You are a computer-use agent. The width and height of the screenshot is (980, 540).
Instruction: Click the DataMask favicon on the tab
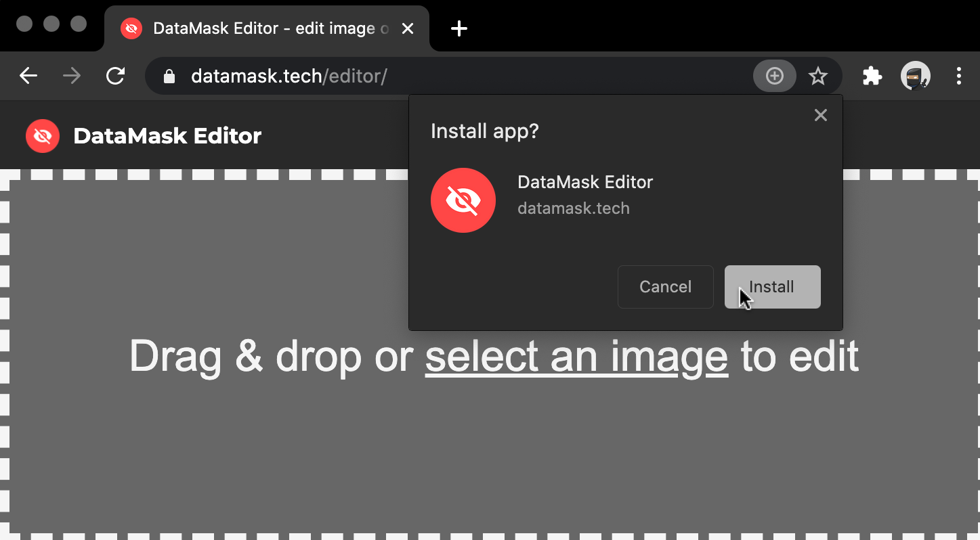131,28
